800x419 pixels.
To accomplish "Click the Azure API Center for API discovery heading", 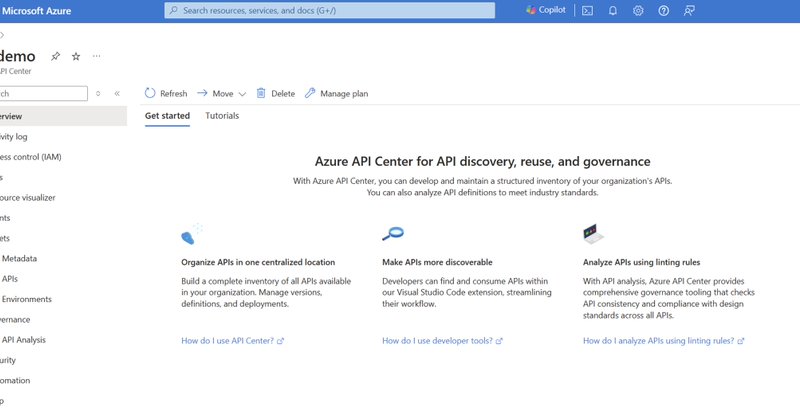I will (x=482, y=162).
